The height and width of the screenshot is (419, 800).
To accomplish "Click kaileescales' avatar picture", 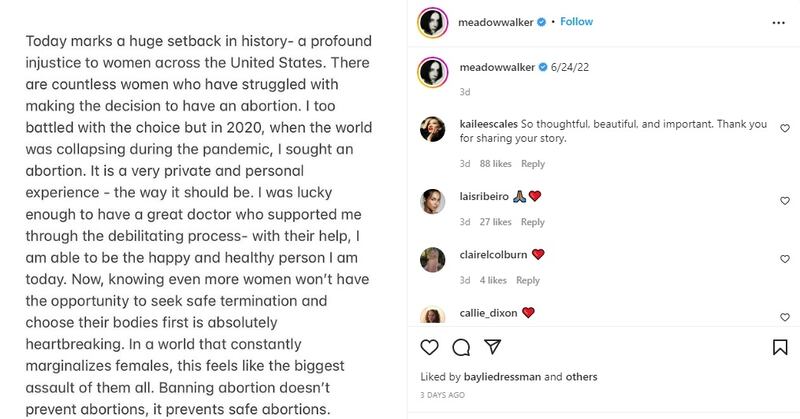I will point(432,130).
